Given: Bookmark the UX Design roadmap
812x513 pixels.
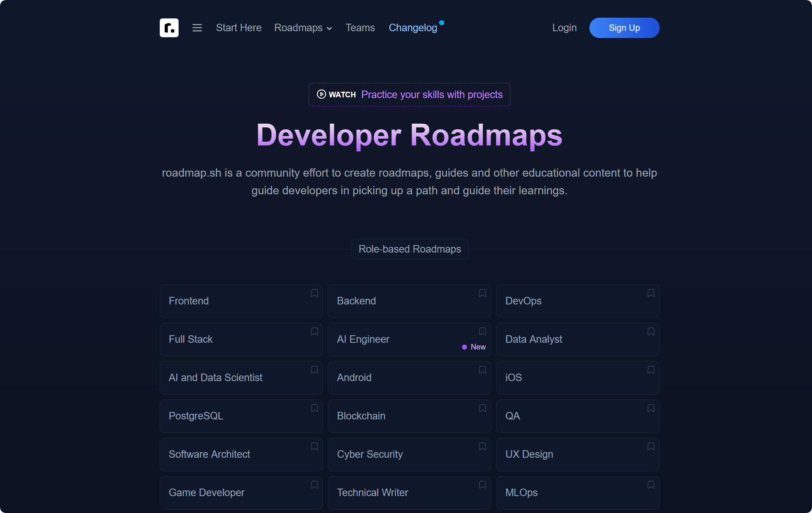Looking at the screenshot, I should point(651,446).
